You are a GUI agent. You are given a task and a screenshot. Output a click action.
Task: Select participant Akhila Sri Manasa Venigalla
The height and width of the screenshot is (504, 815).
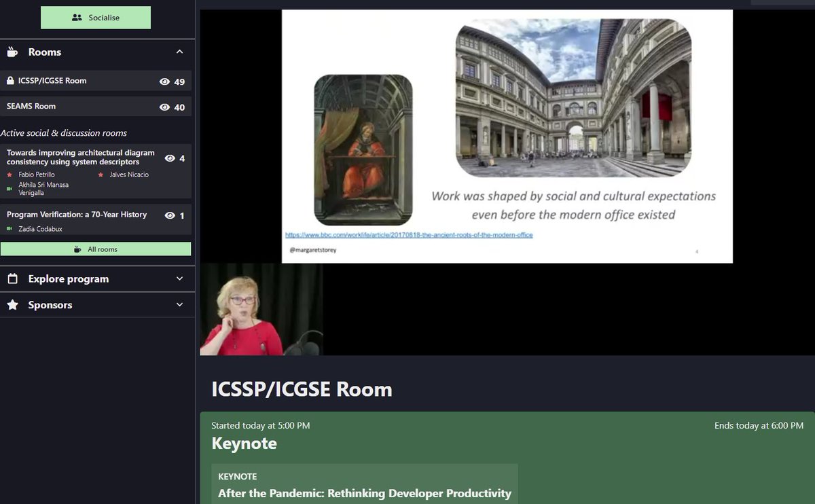[x=43, y=188]
